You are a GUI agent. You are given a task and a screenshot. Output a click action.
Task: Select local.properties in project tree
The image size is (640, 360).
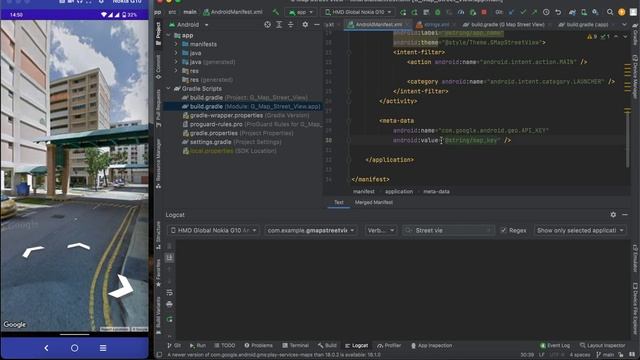click(x=211, y=151)
